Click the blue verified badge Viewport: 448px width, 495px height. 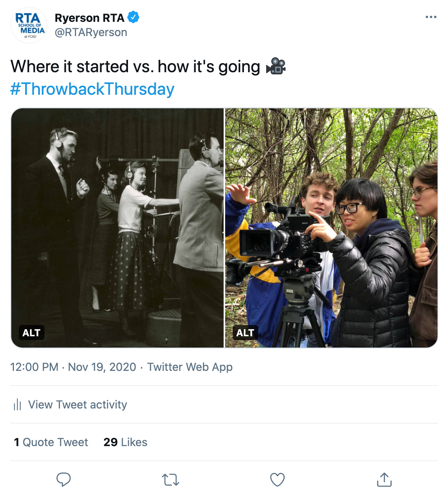coord(133,17)
